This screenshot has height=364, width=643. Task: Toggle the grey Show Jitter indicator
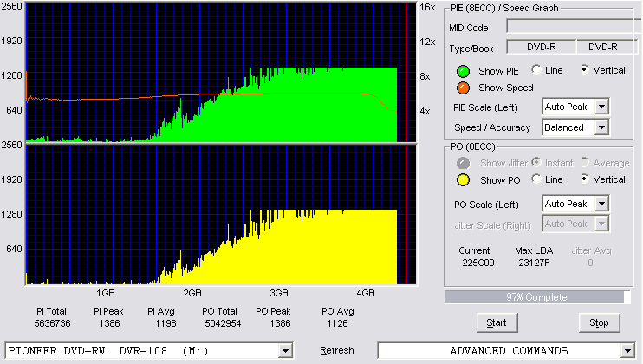click(x=463, y=163)
